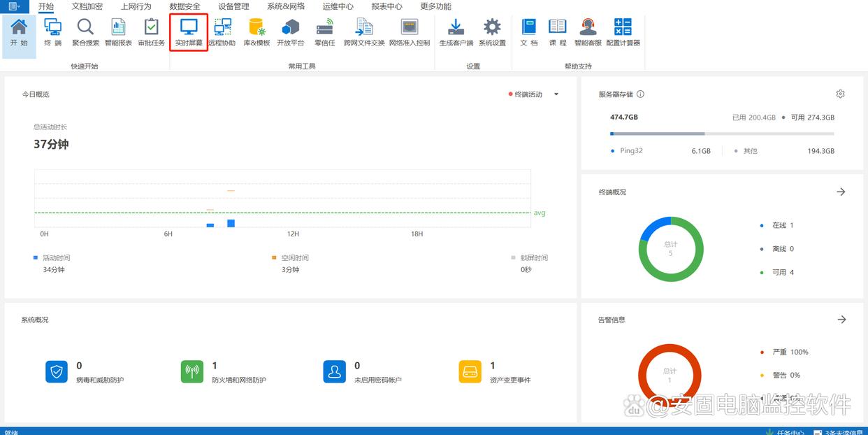The height and width of the screenshot is (435, 868).
Task: Open the 运维中心 ribbon tab
Action: click(338, 6)
